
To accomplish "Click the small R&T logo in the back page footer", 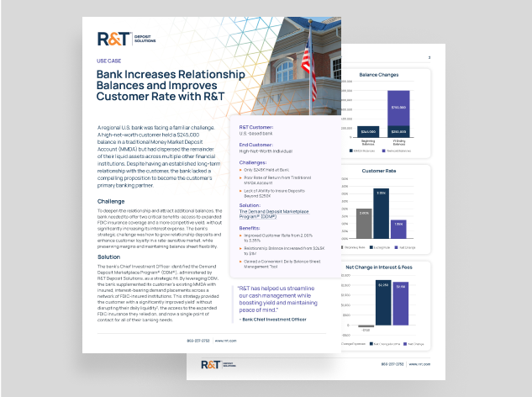I will point(219,365).
